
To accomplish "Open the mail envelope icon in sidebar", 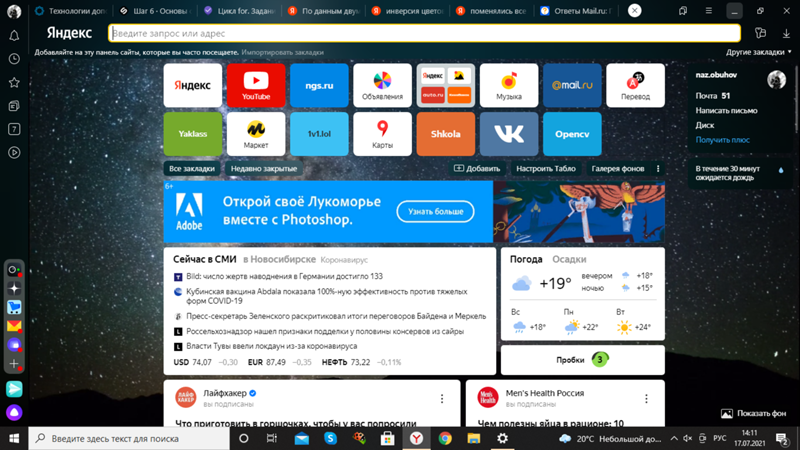I will [x=14, y=326].
